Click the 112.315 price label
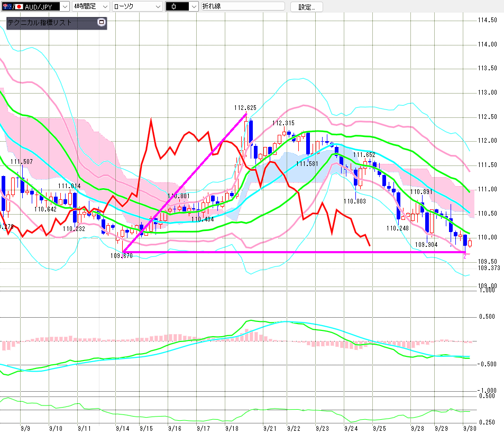The height and width of the screenshot is (434, 504). [x=283, y=123]
